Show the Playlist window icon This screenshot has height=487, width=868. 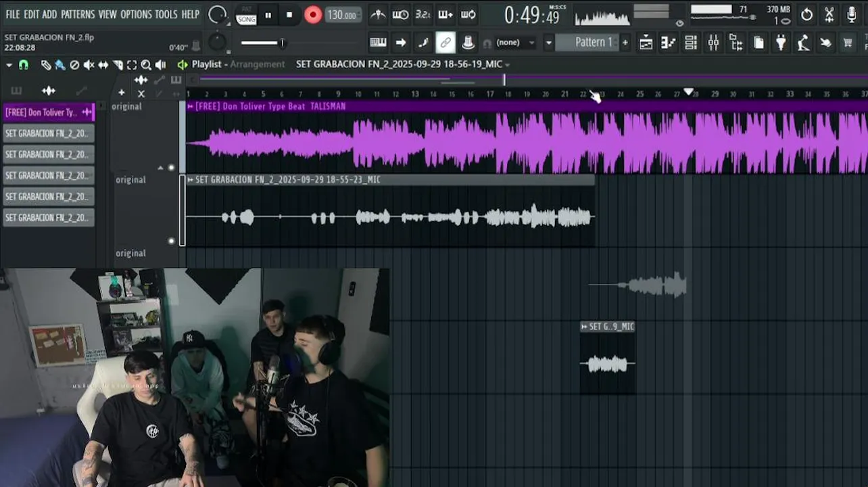(646, 43)
